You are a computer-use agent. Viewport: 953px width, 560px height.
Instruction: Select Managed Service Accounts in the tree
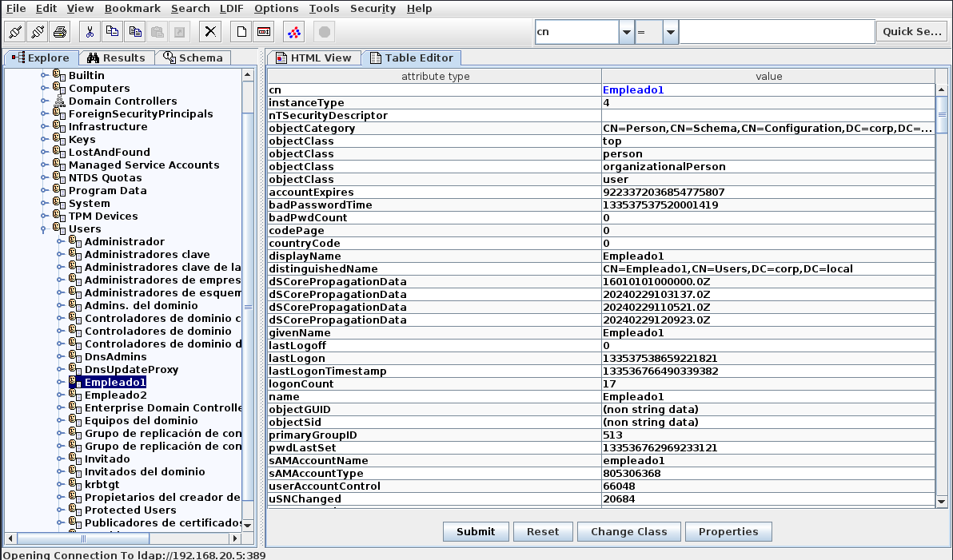point(143,165)
